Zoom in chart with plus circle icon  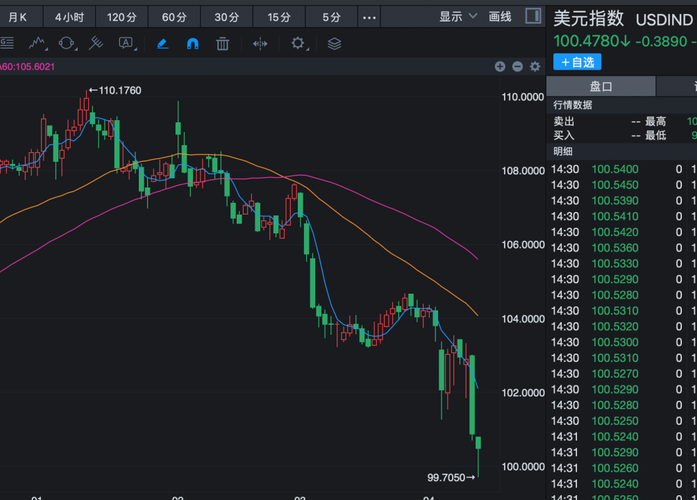tap(500, 67)
